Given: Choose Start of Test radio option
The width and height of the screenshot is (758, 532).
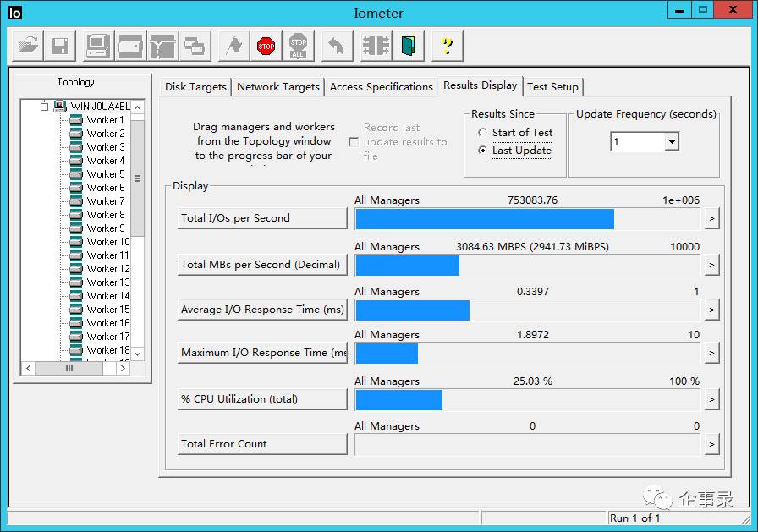Looking at the screenshot, I should tap(482, 133).
